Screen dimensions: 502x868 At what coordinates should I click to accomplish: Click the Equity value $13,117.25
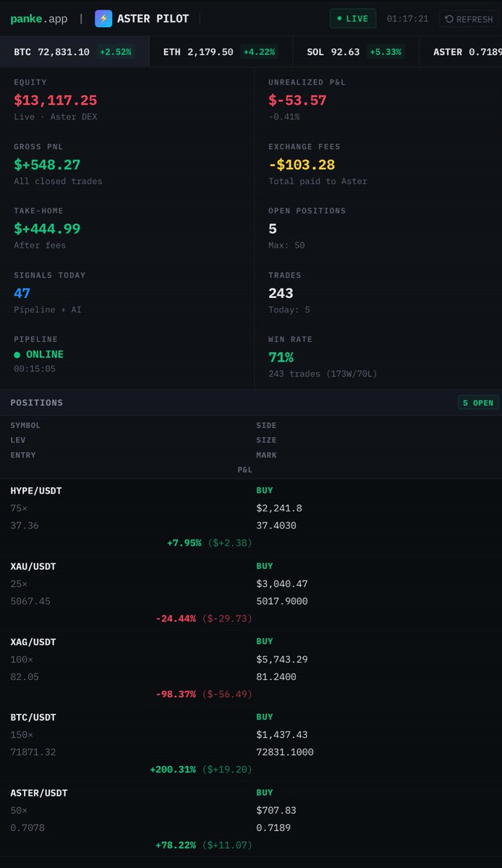55,101
